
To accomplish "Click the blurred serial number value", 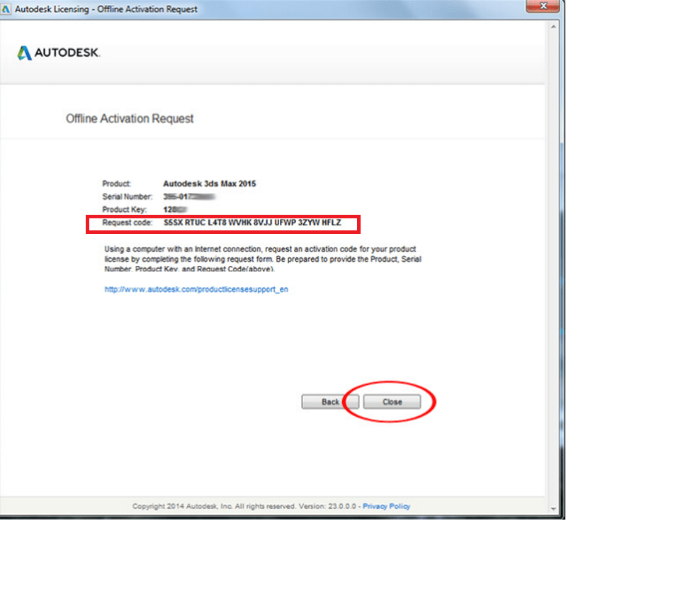I will pos(189,197).
